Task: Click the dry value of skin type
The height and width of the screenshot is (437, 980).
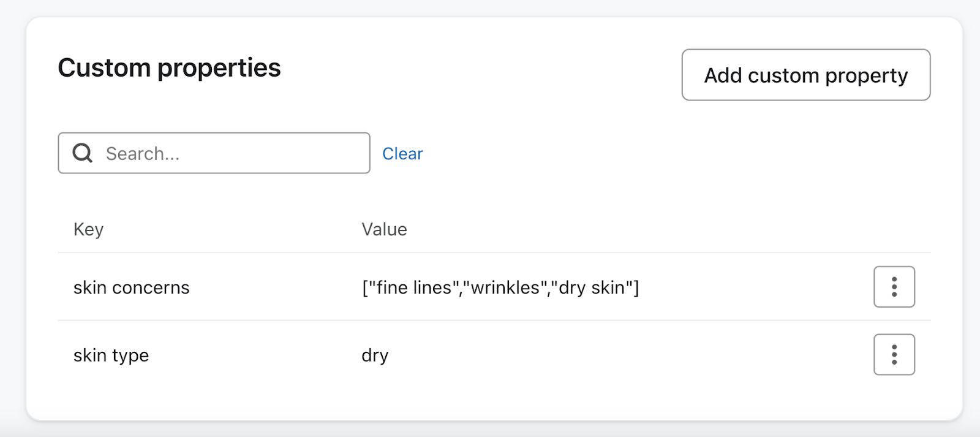Action: tap(375, 355)
